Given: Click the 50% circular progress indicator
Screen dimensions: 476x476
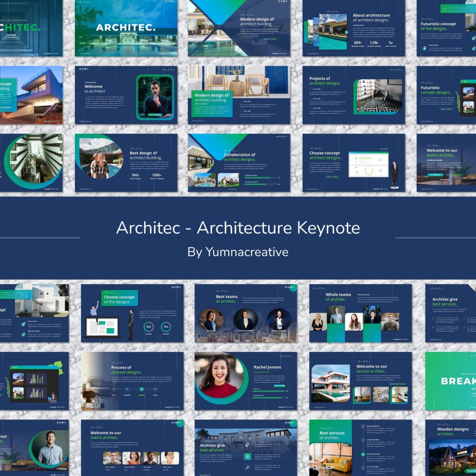Looking at the screenshot, I should (148, 326).
